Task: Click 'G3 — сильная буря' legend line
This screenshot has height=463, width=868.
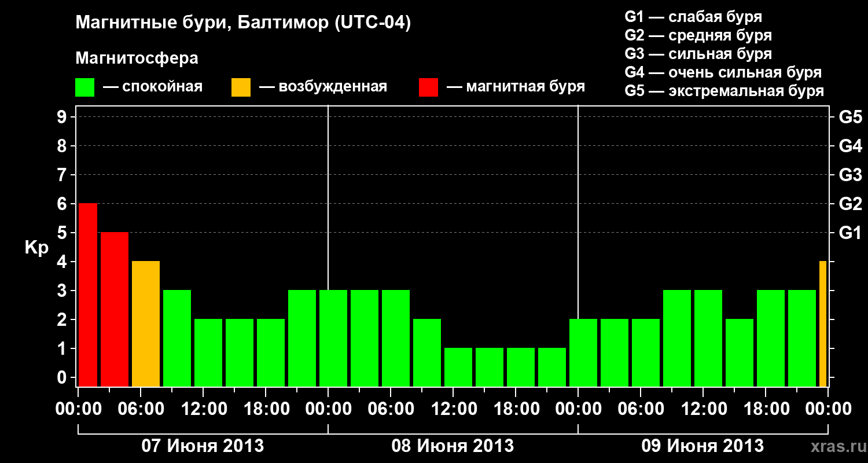Action: tap(698, 54)
